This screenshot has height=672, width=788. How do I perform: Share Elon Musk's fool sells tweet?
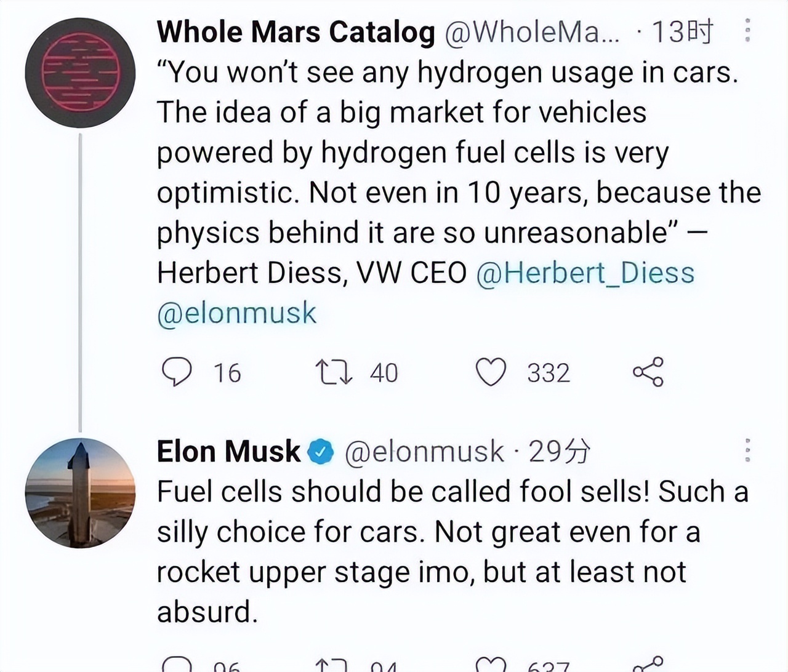(x=649, y=663)
